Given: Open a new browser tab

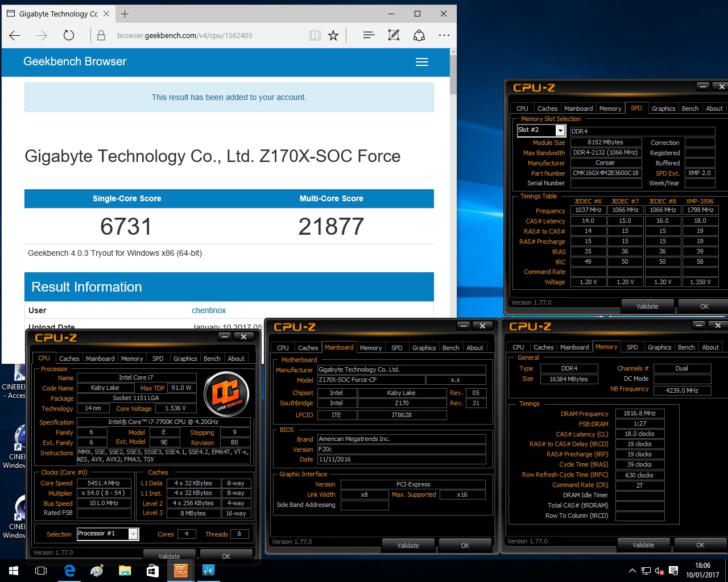Looking at the screenshot, I should tap(125, 14).
